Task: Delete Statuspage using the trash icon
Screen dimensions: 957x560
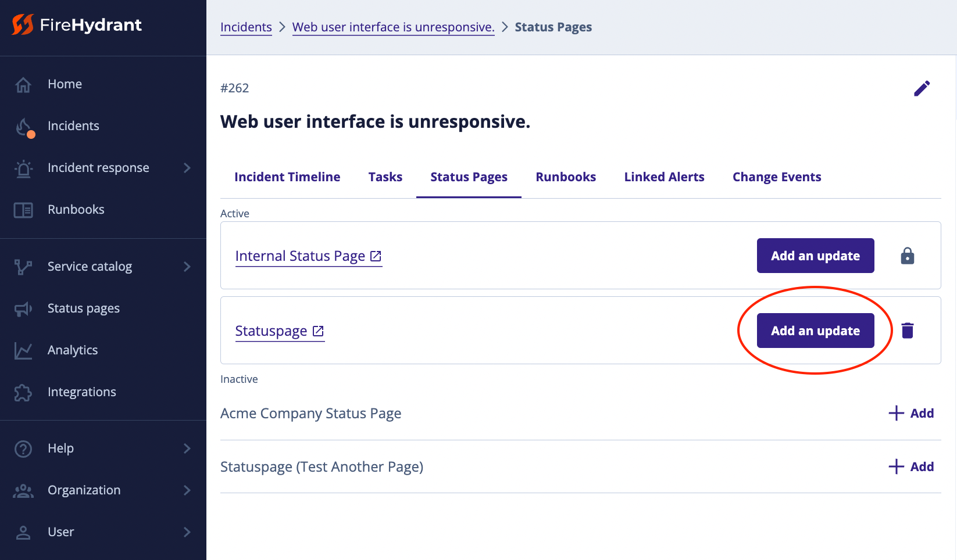Action: (x=907, y=331)
